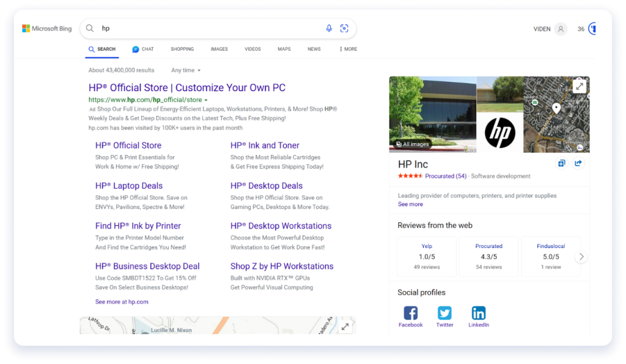Switch to the IMAGES tab
This screenshot has height=364, width=626.
pyautogui.click(x=219, y=49)
